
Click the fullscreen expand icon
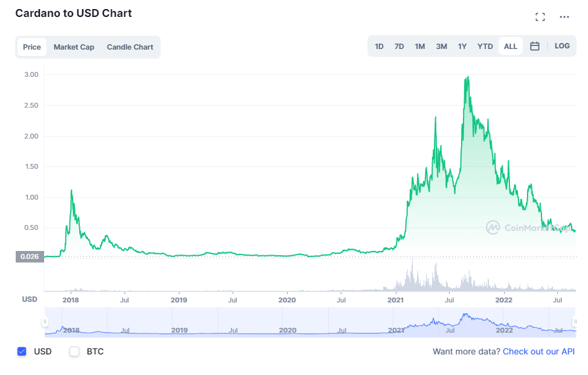[x=540, y=17]
